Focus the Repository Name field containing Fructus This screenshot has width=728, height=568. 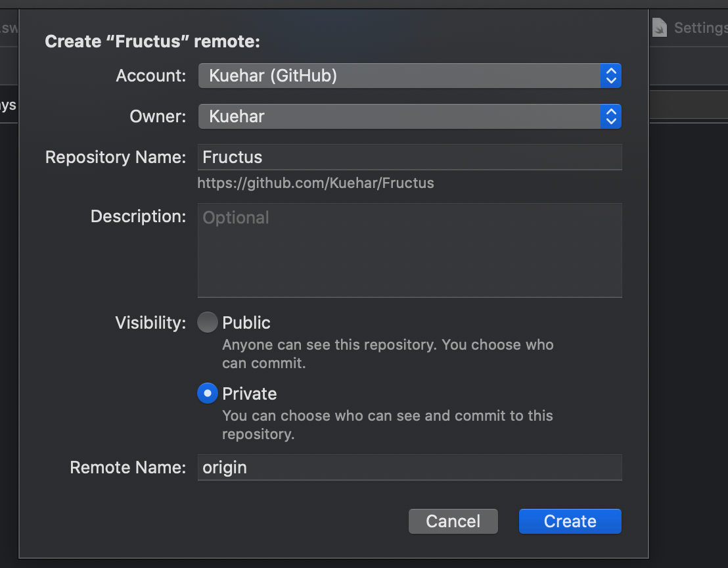(409, 157)
